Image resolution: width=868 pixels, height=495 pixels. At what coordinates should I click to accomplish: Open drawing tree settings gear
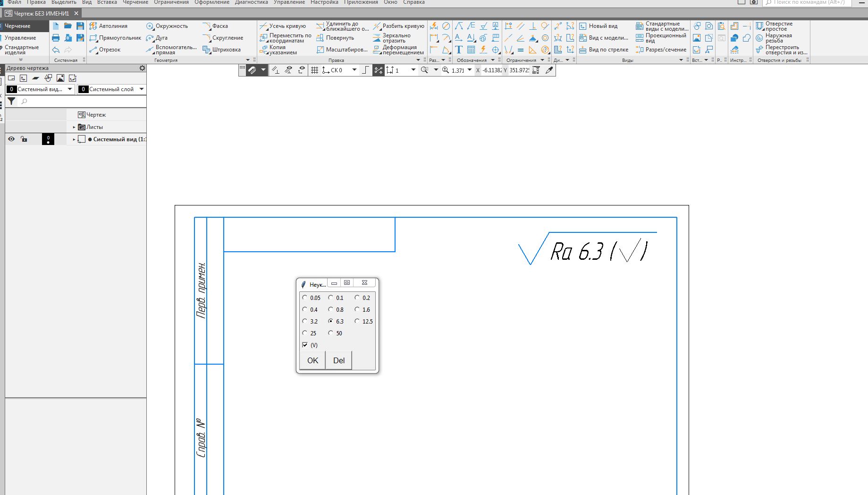(142, 68)
